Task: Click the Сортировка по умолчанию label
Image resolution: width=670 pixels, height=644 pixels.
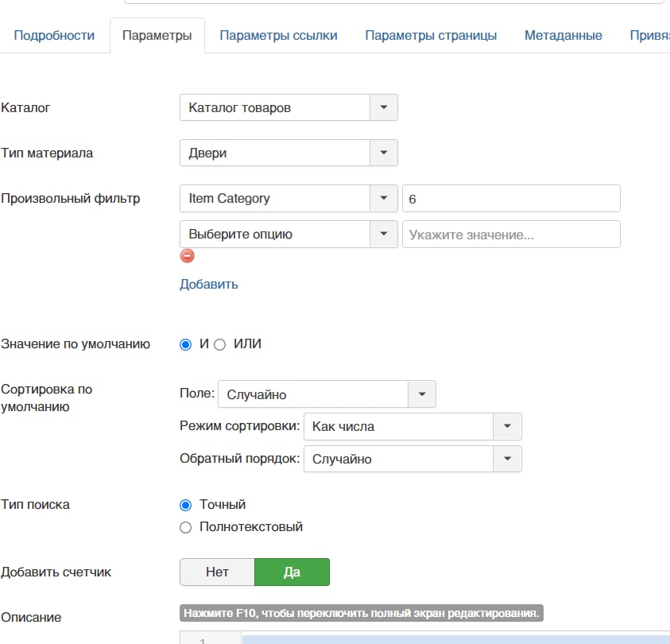Action: click(47, 398)
